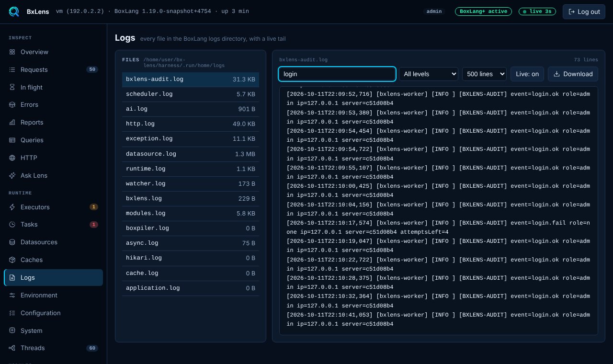Open modules.log from the list
Image resolution: width=613 pixels, height=364 pixels.
[x=191, y=213]
